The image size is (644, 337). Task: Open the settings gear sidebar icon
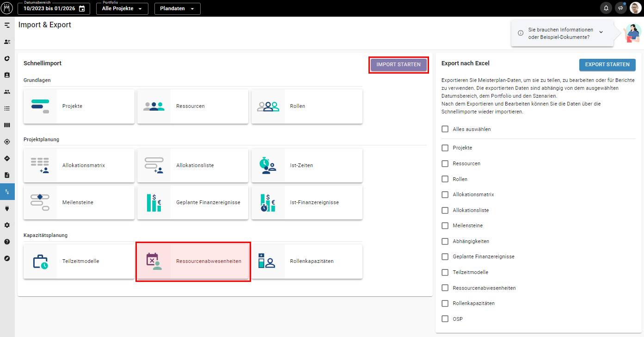point(7,225)
